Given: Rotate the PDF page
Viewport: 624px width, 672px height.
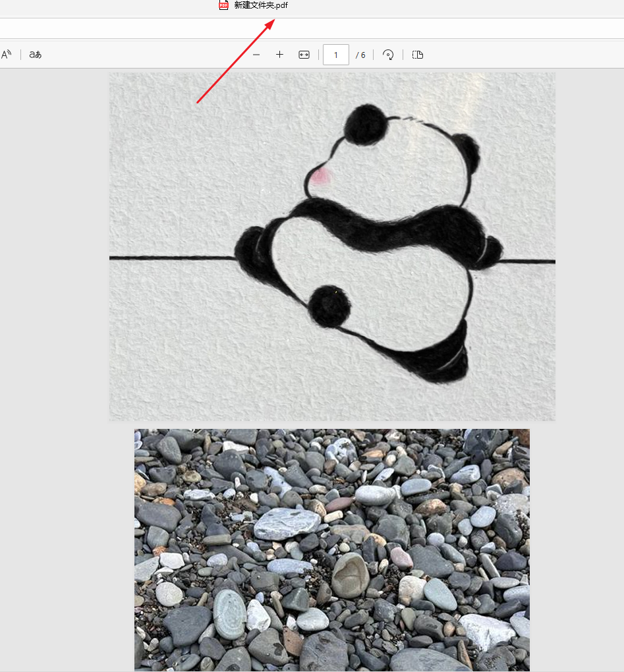Looking at the screenshot, I should tap(387, 55).
